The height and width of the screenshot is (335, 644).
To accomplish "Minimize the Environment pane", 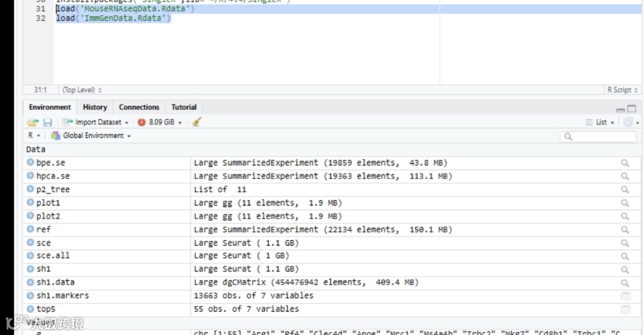I will (621, 109).
